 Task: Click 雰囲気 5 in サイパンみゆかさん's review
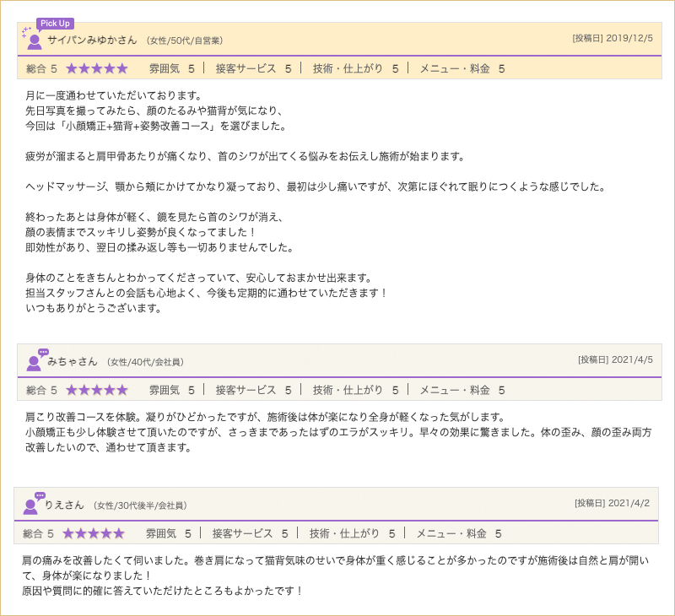[172, 68]
